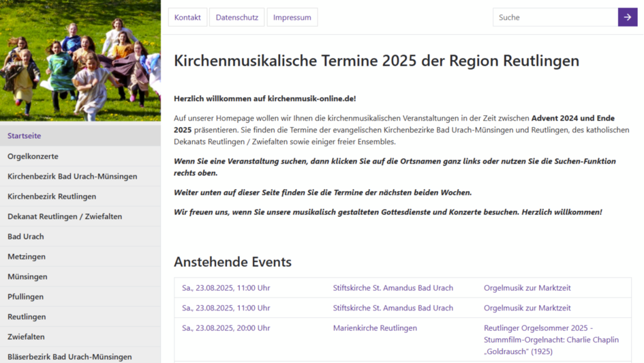Select Münsingen in the sidebar
Screen dimensions: 644x363
[x=80, y=276]
